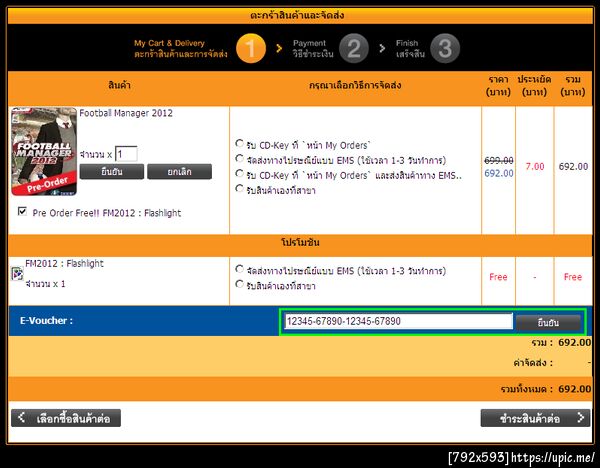Select EMS delivery for Football Manager 2012
The height and width of the screenshot is (468, 600).
tap(240, 158)
